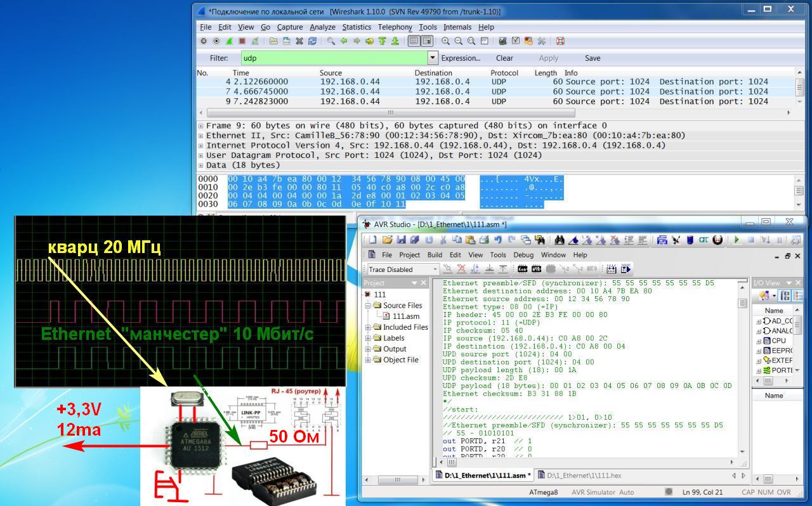Screen dimensions: 812x506
Task: Open the Trace Disabled dropdown
Action: tap(435, 269)
